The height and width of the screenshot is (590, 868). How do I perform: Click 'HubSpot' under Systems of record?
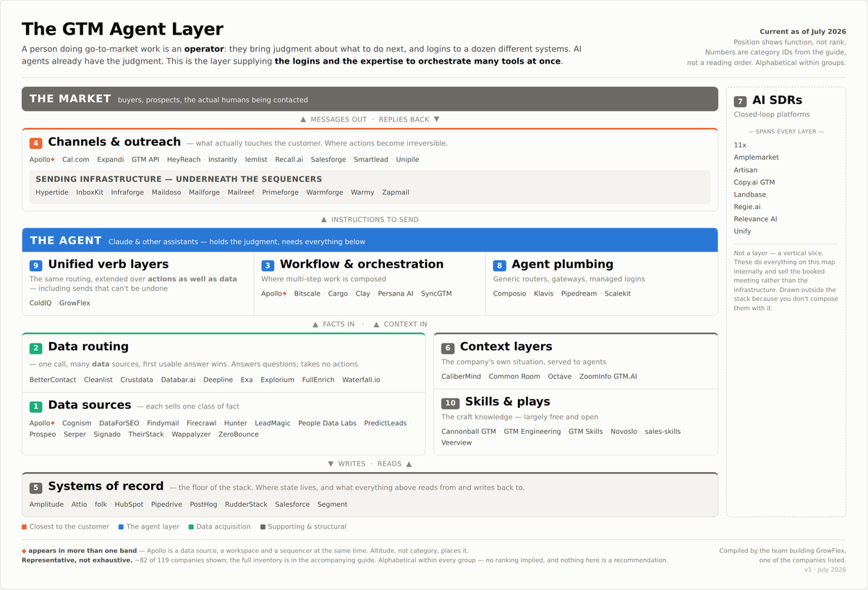(x=129, y=505)
